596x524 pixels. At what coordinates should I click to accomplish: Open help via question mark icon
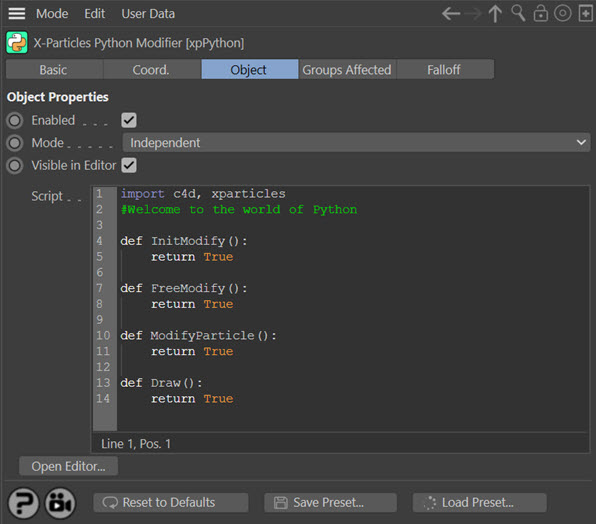point(23,503)
